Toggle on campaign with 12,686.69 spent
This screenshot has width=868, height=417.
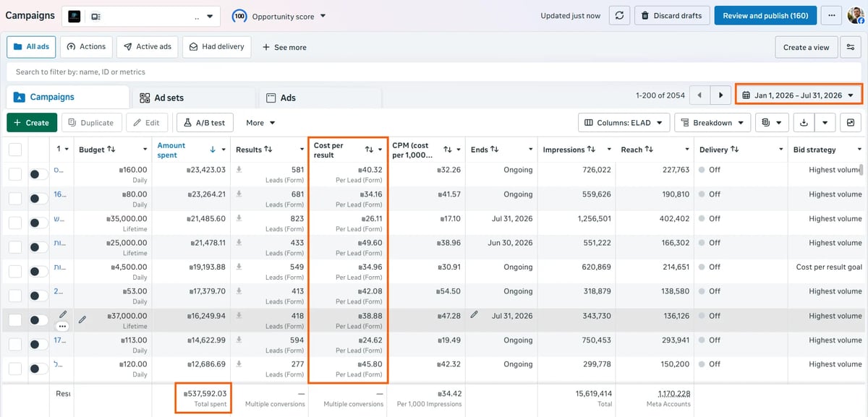[x=38, y=369]
